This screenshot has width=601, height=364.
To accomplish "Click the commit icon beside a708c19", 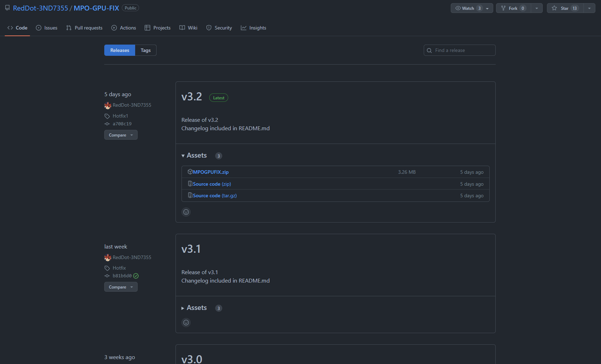I will (x=107, y=124).
